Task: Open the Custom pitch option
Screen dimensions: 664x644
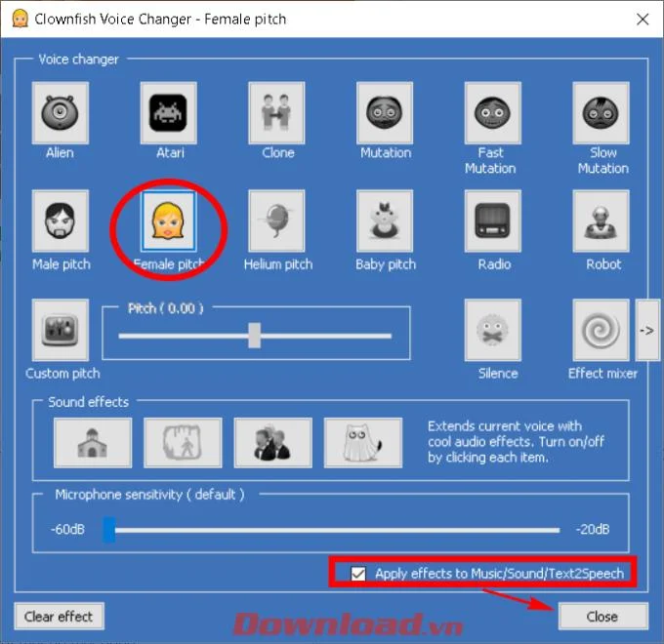Action: click(x=61, y=330)
